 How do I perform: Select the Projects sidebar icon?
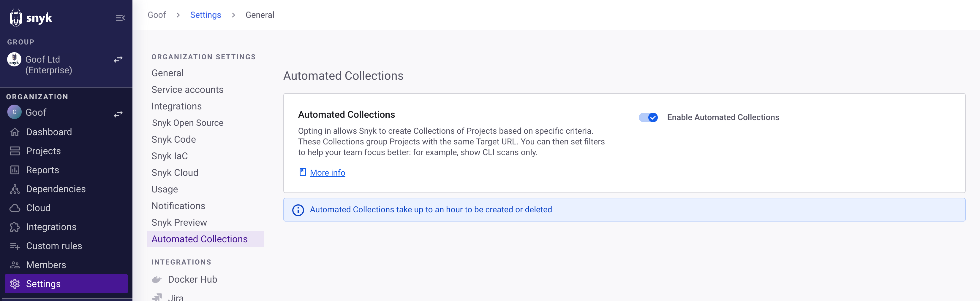point(15,151)
